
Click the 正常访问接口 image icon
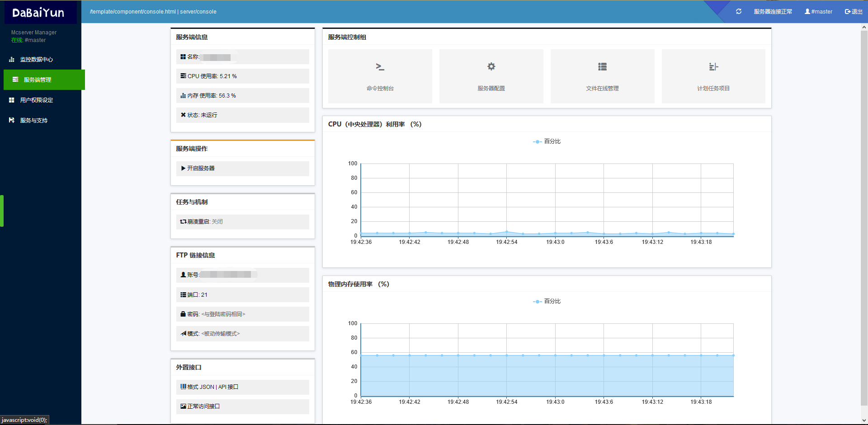click(183, 406)
